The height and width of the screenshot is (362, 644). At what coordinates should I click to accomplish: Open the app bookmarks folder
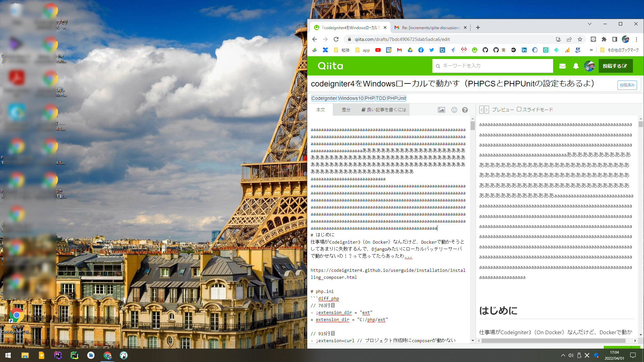click(363, 50)
